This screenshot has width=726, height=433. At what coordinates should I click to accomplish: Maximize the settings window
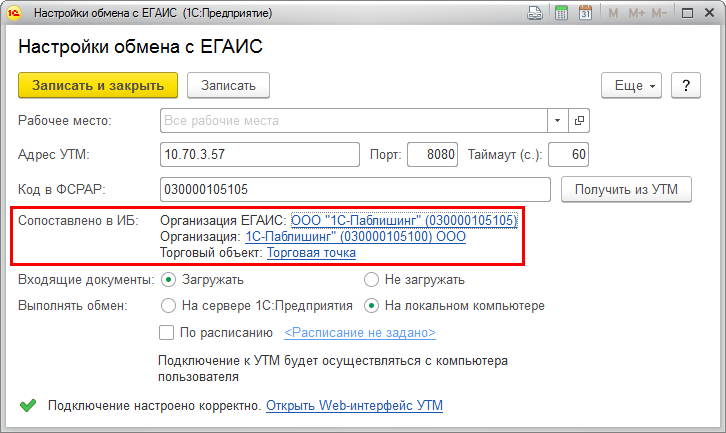[688, 13]
